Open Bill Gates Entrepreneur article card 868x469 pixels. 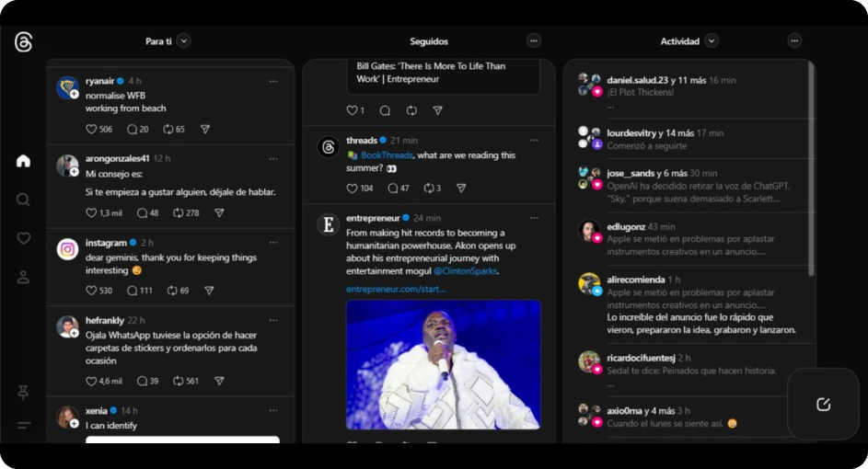coord(444,76)
